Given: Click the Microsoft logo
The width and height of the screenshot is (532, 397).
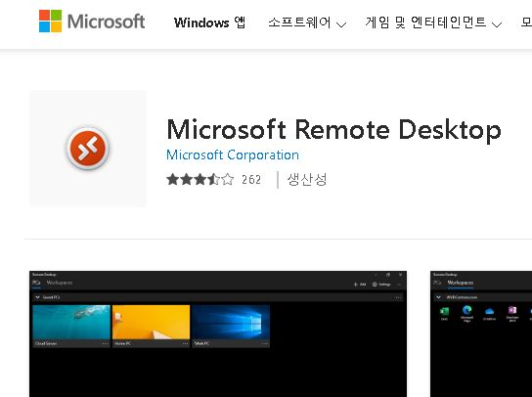Looking at the screenshot, I should [x=92, y=22].
